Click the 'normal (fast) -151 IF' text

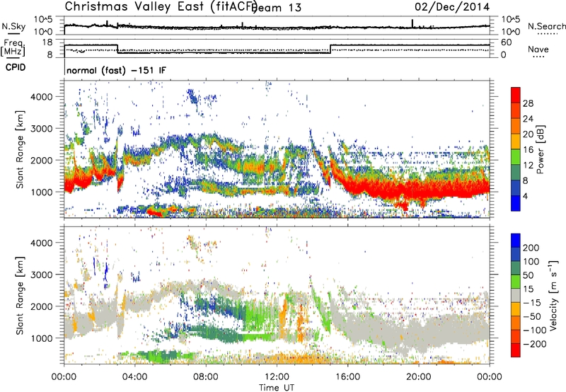116,70
